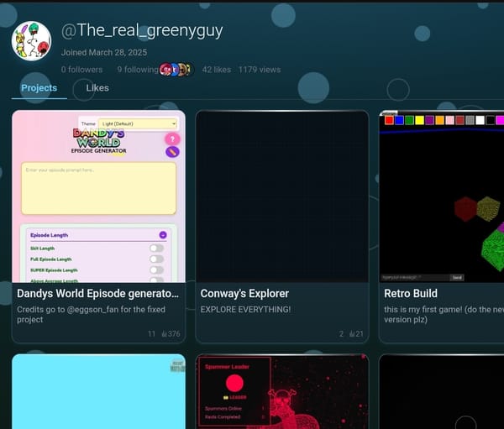Click the purple pencil edit icon
This screenshot has height=429, width=504.
tap(172, 152)
